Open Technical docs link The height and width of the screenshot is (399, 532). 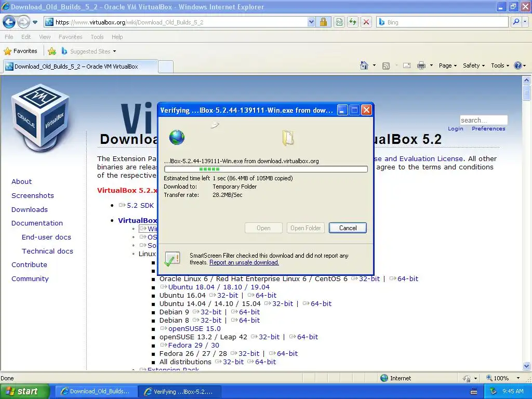click(x=47, y=251)
